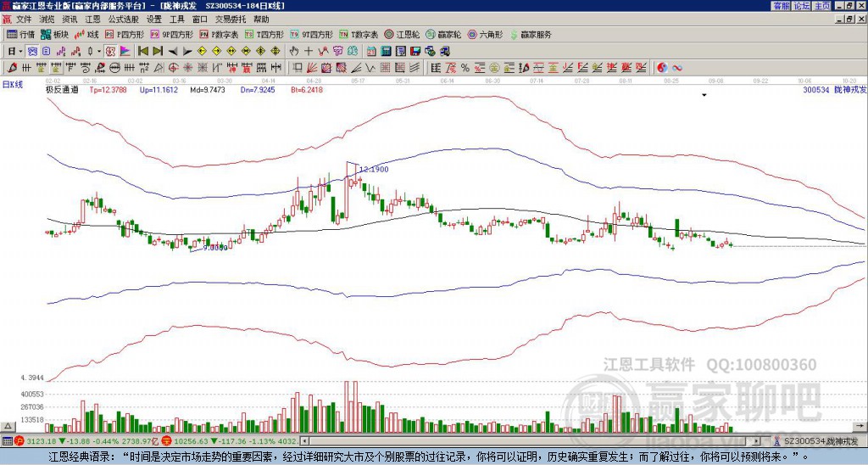Click the Shenzhen index value 10256.63
868x465 pixels.
point(189,441)
